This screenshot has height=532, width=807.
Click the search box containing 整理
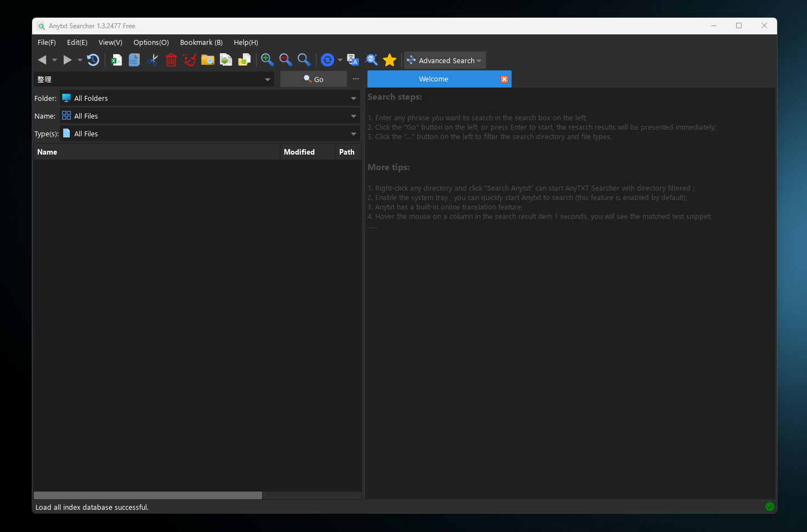pos(149,80)
